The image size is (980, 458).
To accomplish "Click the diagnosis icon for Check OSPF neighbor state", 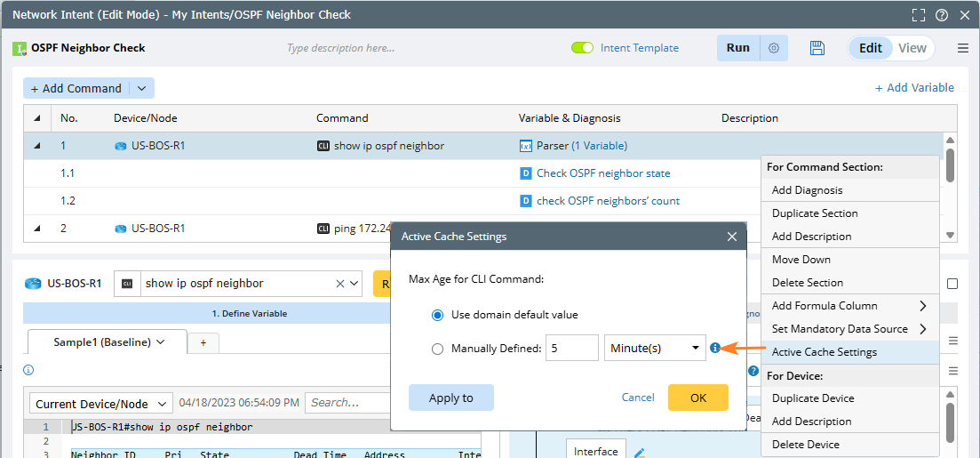I will (525, 173).
